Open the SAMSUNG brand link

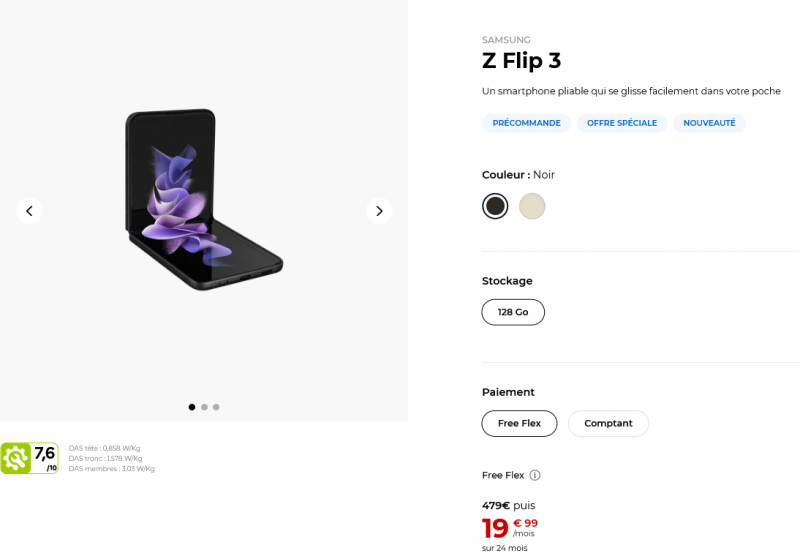tap(506, 40)
